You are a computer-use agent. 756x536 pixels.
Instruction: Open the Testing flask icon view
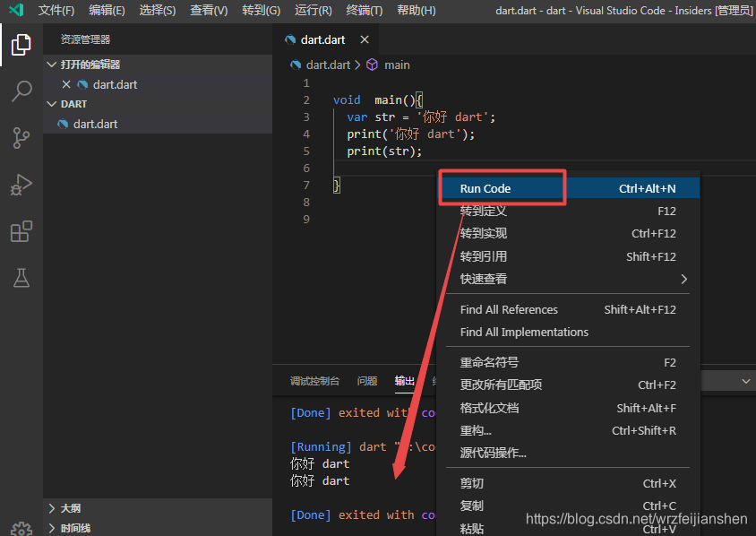(21, 278)
